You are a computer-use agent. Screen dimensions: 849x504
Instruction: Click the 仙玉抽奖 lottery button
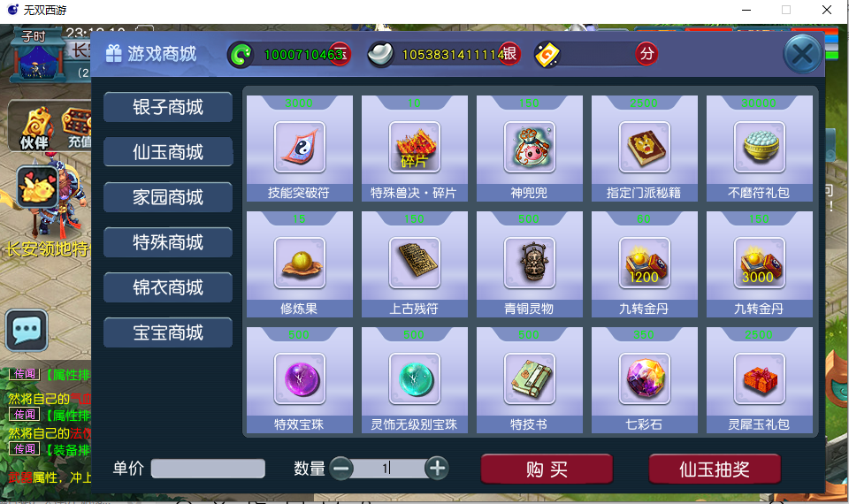pyautogui.click(x=715, y=469)
